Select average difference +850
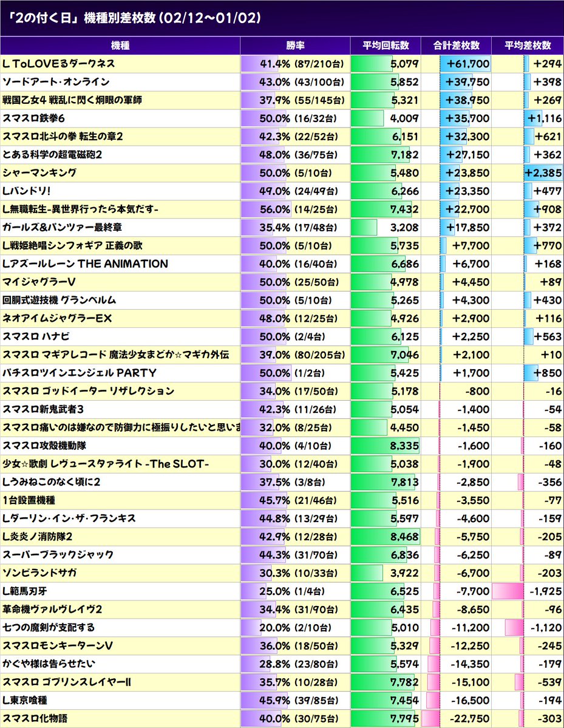Viewport: 564px width, 728px height. point(548,373)
